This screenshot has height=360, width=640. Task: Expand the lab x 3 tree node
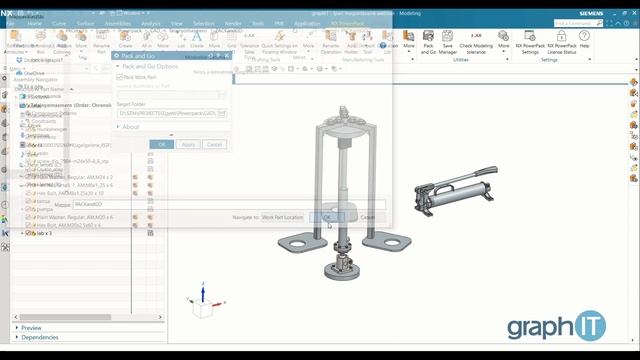click(x=22, y=233)
